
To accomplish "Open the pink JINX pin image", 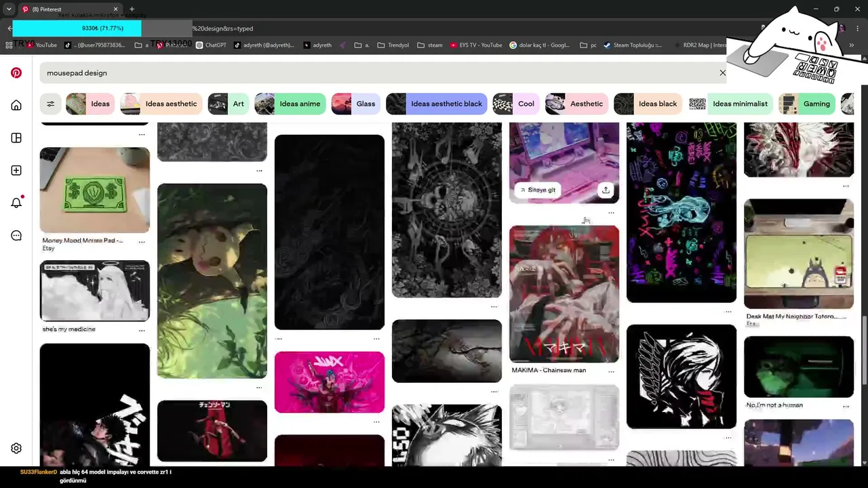I will point(330,382).
